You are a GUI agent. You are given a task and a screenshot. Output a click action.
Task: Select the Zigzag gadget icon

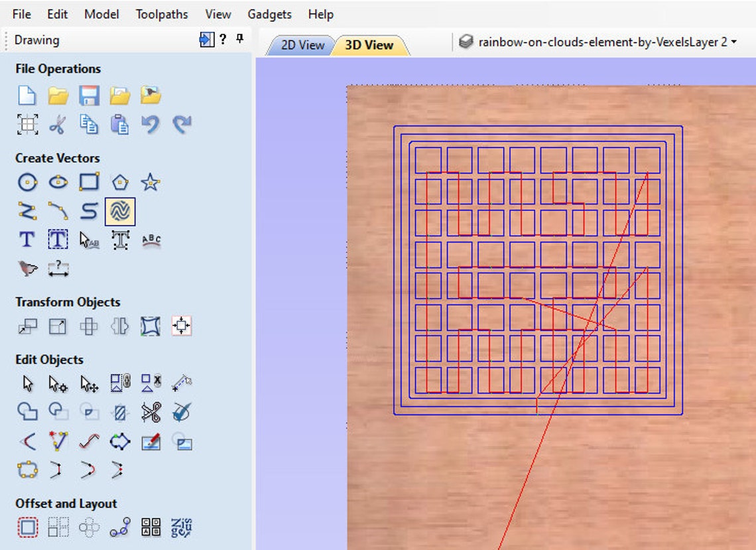pyautogui.click(x=182, y=527)
